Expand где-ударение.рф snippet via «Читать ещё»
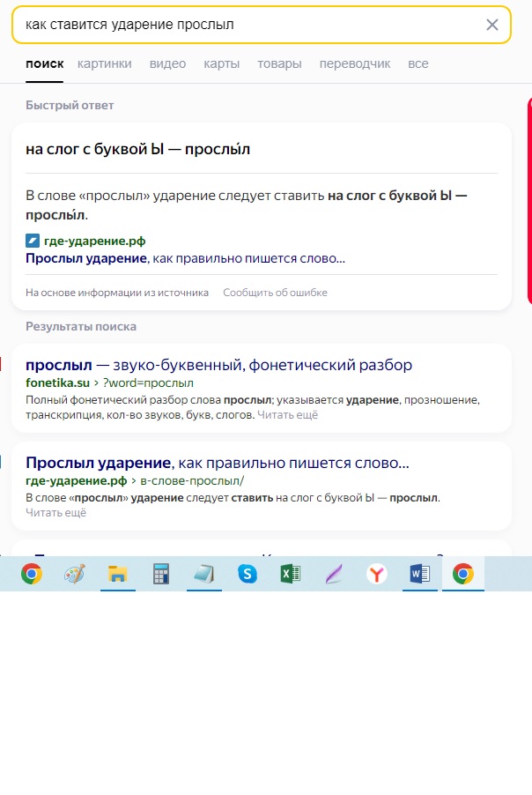Viewport: 532px width, 795px height. [55, 513]
